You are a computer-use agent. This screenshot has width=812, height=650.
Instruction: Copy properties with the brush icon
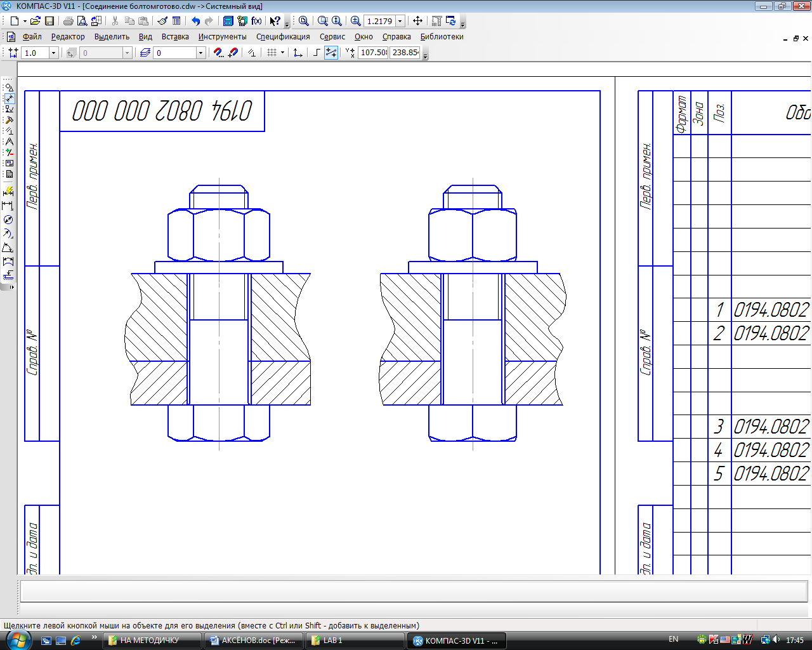point(162,21)
